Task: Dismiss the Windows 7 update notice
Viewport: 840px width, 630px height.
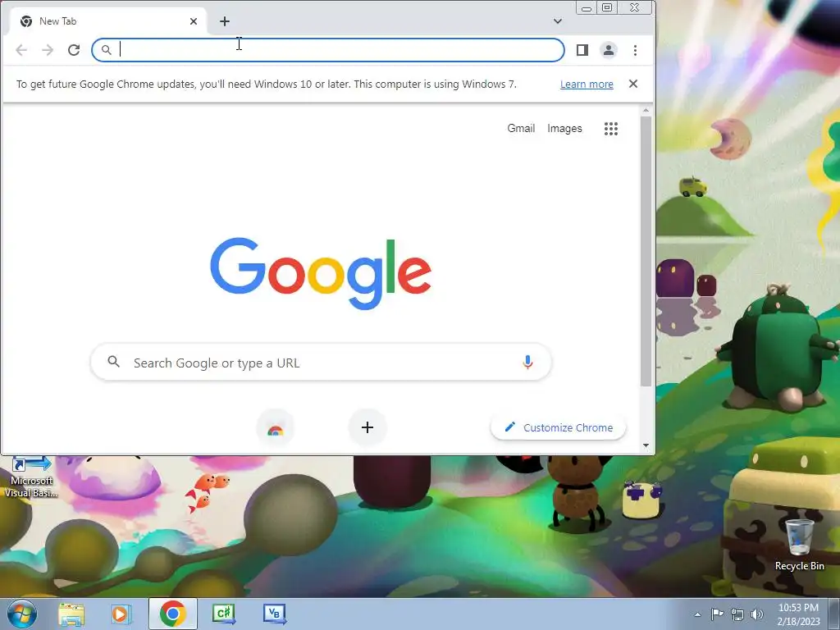Action: [633, 84]
